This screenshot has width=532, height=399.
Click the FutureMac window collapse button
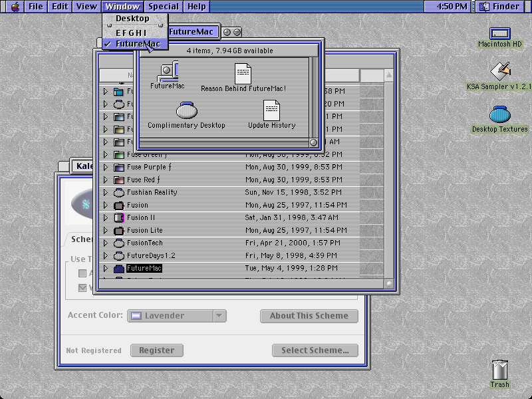click(x=237, y=32)
